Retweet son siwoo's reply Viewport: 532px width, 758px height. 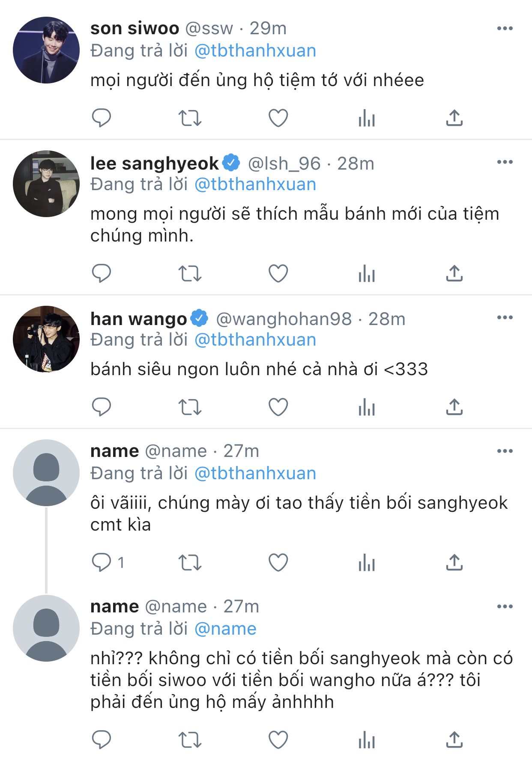point(190,118)
